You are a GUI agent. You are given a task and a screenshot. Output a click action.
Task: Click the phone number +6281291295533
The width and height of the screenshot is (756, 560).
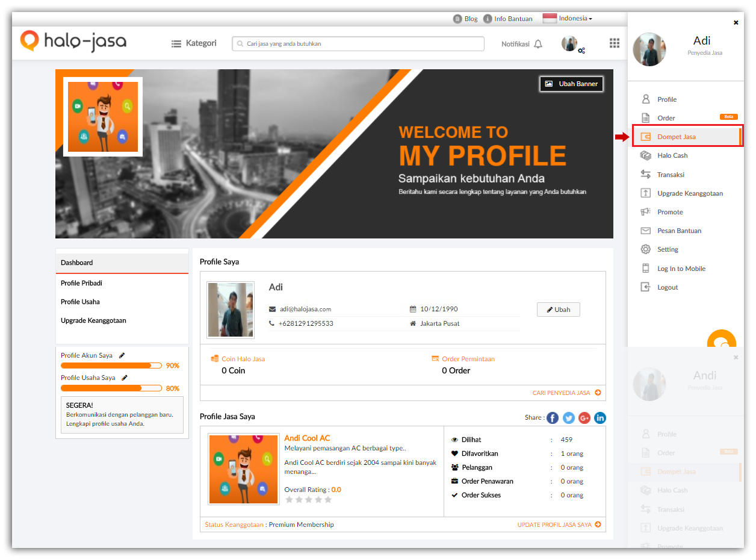coord(306,323)
